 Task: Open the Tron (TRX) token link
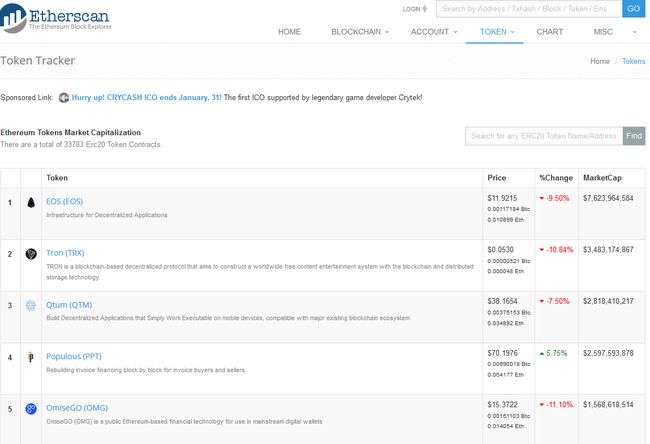click(x=65, y=253)
